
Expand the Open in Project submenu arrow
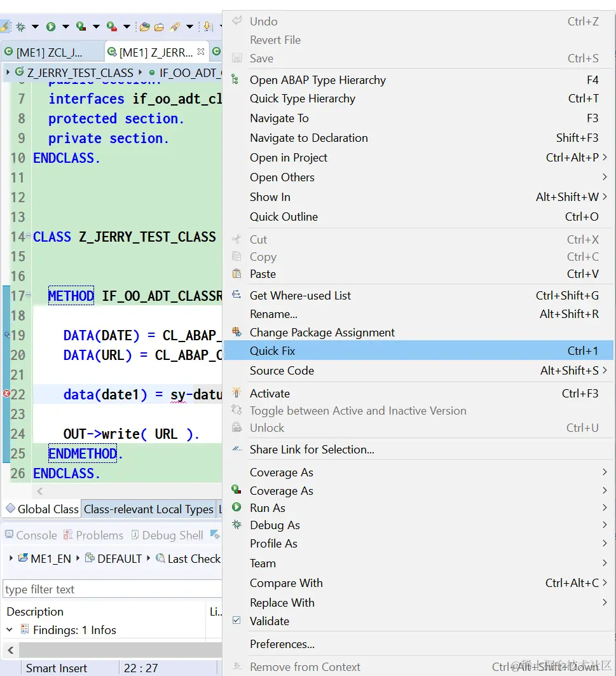coord(605,157)
